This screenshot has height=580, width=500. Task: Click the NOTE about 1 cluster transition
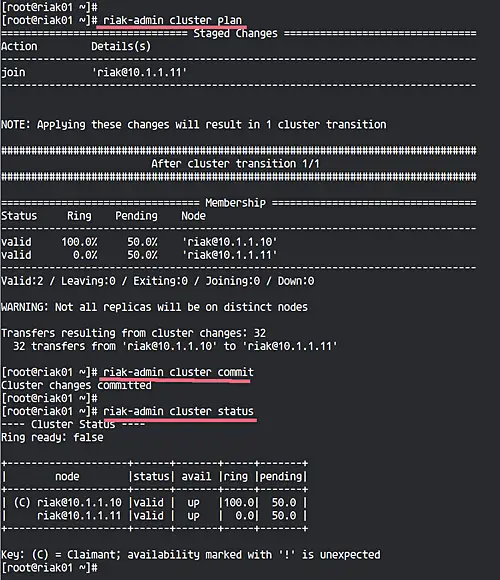(x=193, y=124)
